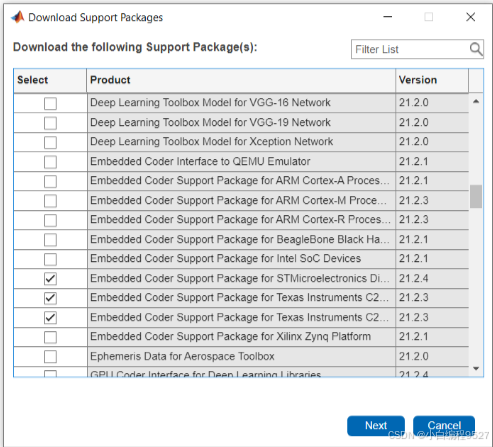Screen dimensions: 493x447
Task: Sort by the Product column header
Action: pyautogui.click(x=241, y=80)
